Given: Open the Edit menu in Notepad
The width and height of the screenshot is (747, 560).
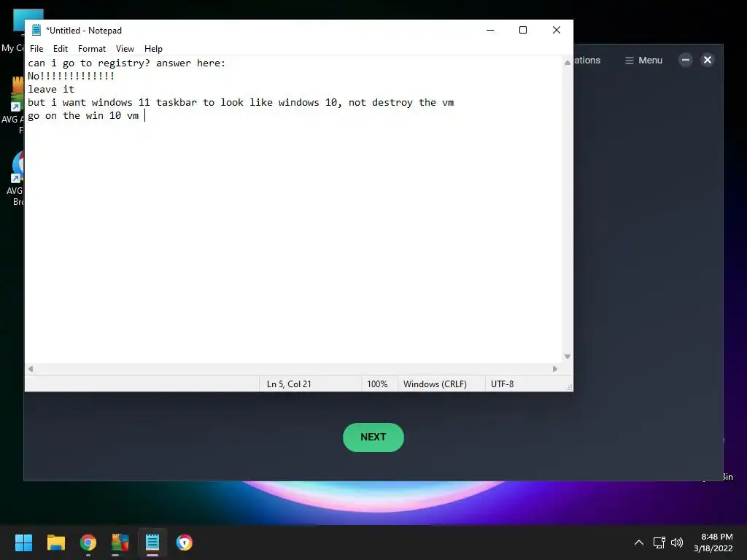Looking at the screenshot, I should [x=60, y=49].
